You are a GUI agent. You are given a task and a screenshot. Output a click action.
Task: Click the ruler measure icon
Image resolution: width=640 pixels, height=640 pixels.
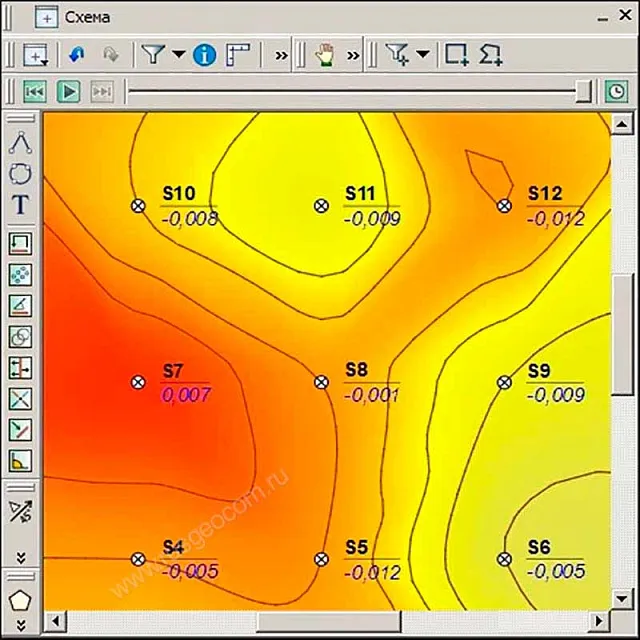(237, 55)
